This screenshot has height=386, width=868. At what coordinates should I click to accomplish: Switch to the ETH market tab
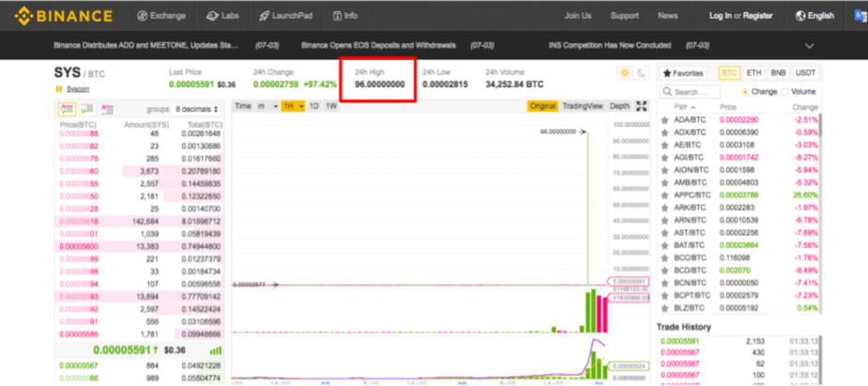(754, 73)
